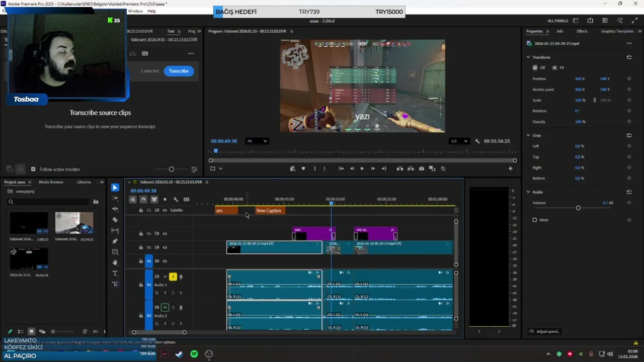Image resolution: width=644 pixels, height=362 pixels.
Task: Click Go to In point button
Action: [341, 168]
